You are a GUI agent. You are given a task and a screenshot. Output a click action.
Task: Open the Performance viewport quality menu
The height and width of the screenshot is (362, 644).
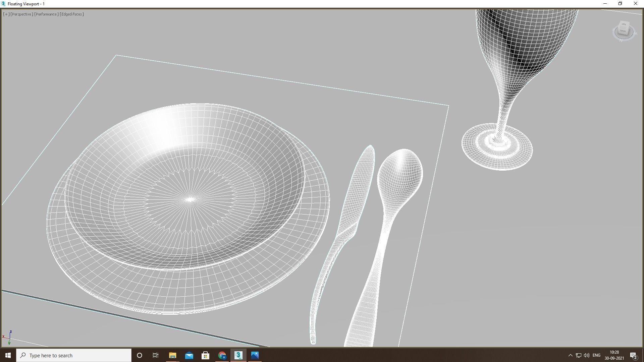pos(46,14)
